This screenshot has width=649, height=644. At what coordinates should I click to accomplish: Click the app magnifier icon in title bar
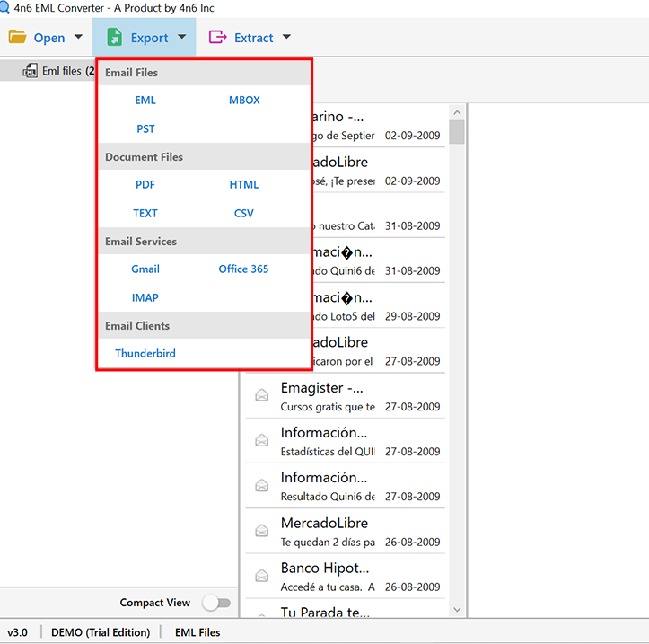pos(4,7)
